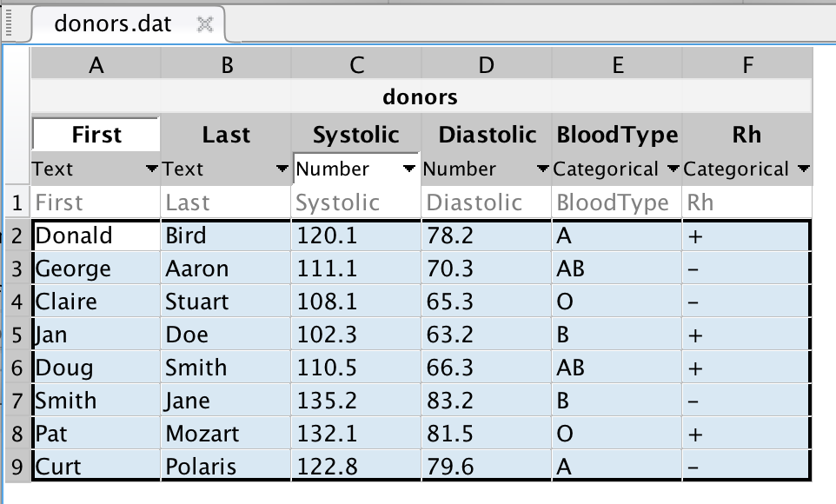Viewport: 836px width, 504px height.
Task: Open the Systolic column type dropdown
Action: [x=409, y=169]
